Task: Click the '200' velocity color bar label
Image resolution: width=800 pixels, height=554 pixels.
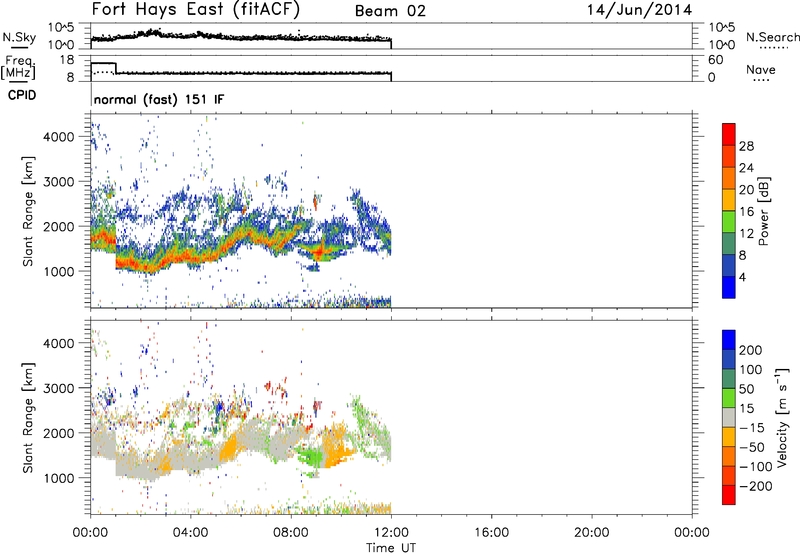Action: (x=751, y=350)
